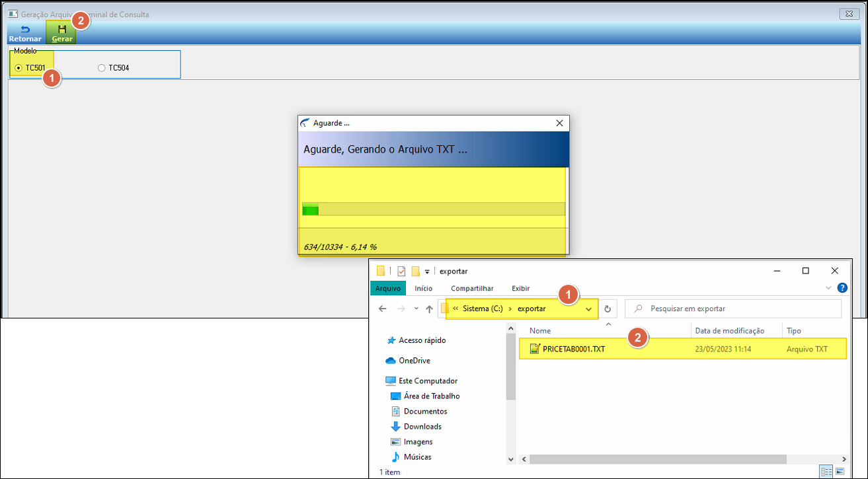Click file list scroll right arrow
The image size is (868, 479).
(x=843, y=459)
